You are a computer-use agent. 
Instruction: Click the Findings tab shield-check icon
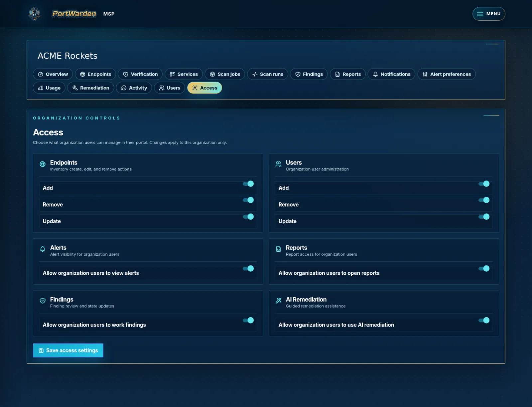[298, 74]
